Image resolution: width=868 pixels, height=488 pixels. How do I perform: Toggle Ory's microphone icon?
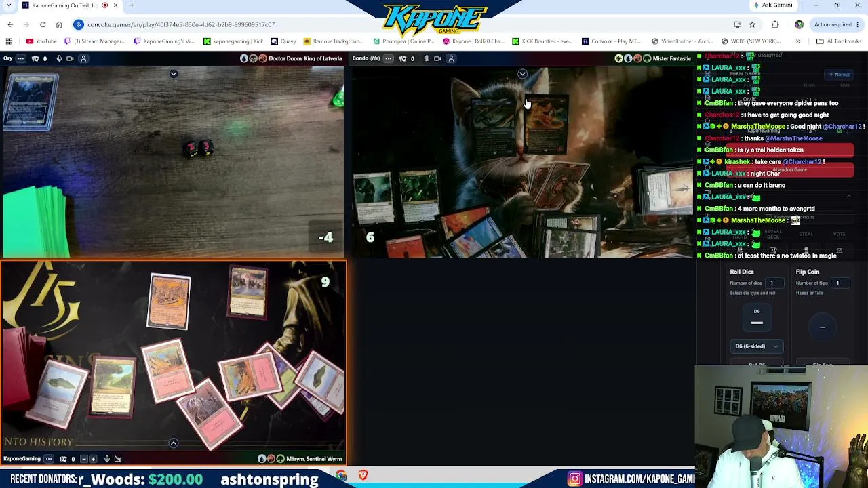59,58
